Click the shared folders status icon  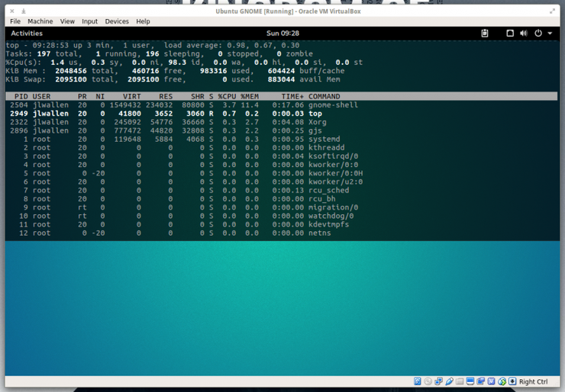coord(460,381)
